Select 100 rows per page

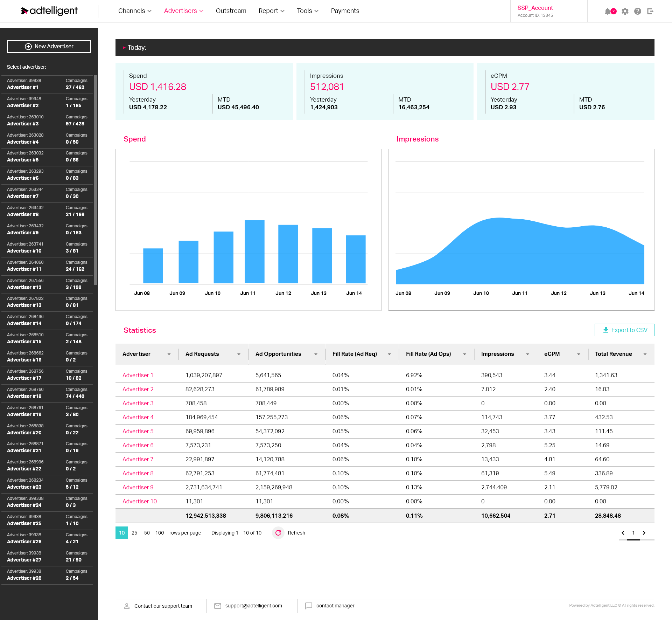[x=160, y=533]
